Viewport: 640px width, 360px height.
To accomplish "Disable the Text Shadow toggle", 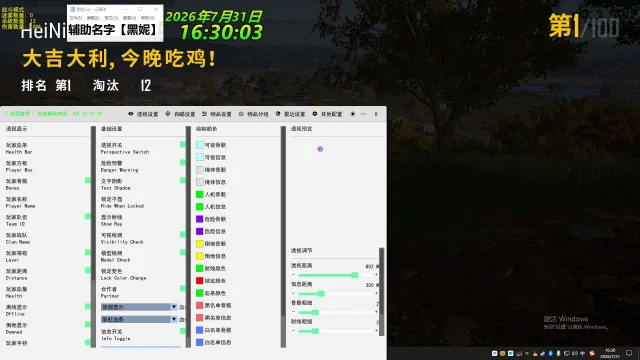I will click(x=182, y=180).
